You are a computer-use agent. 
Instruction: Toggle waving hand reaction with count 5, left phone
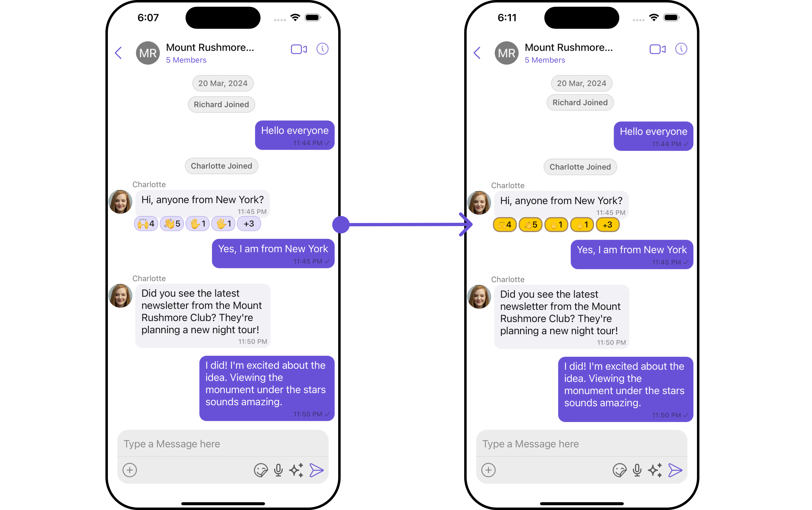172,224
